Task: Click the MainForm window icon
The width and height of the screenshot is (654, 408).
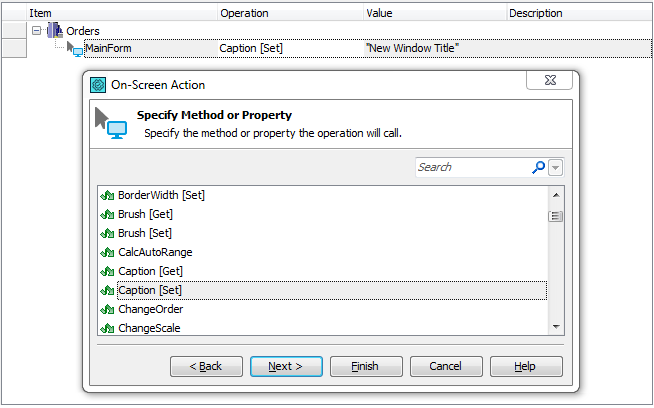Action: [76, 48]
